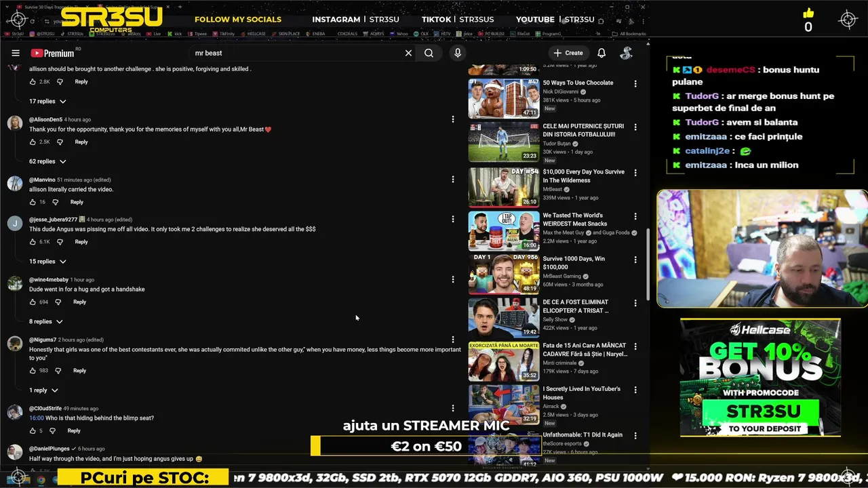The image size is (868, 488).
Task: Open the All Bookmarks folder
Action: tap(629, 33)
